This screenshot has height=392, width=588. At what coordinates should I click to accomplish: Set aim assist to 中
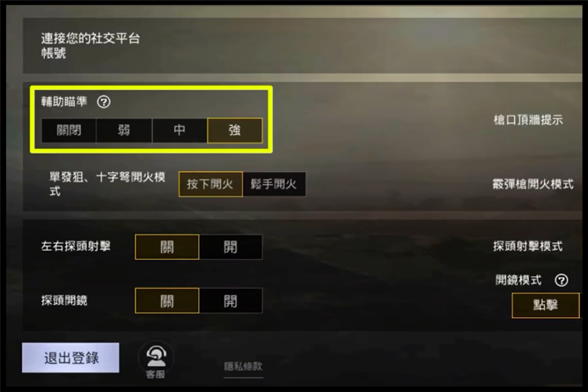179,130
